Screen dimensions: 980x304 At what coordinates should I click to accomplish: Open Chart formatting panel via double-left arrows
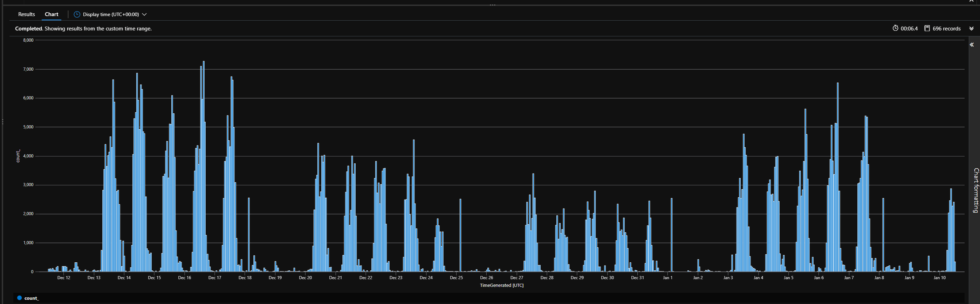point(972,45)
